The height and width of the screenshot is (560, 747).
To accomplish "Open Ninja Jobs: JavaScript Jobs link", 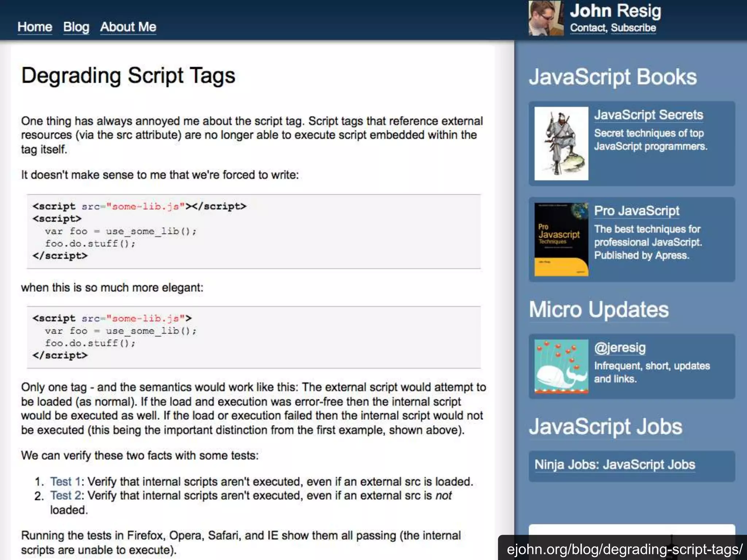I will [x=615, y=465].
